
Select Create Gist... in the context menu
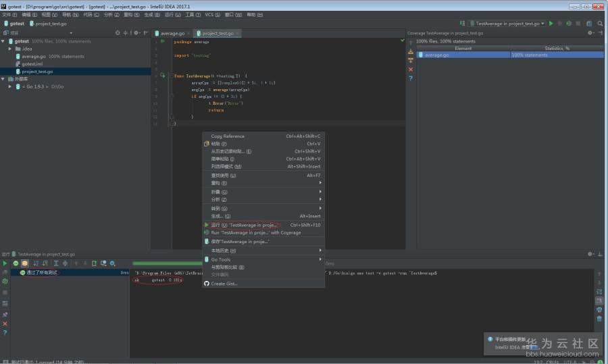point(224,284)
